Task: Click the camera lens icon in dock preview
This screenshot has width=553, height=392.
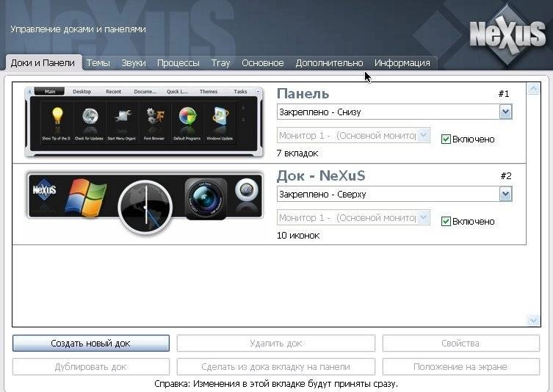Action: point(206,198)
